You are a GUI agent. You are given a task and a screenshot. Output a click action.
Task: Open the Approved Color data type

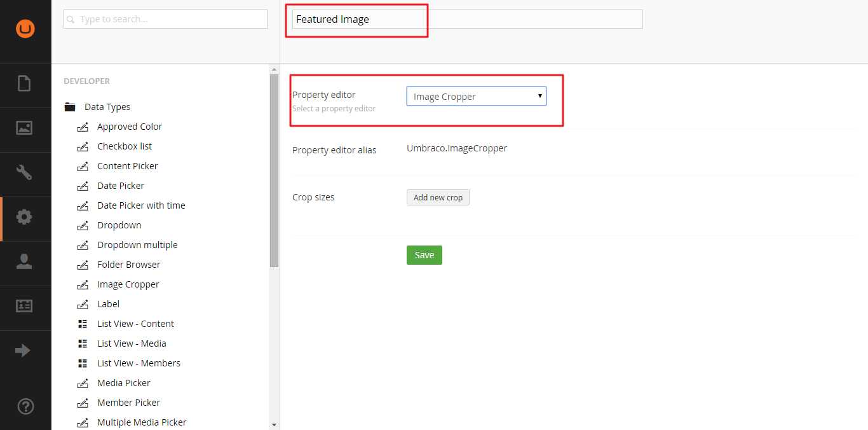[x=130, y=127]
